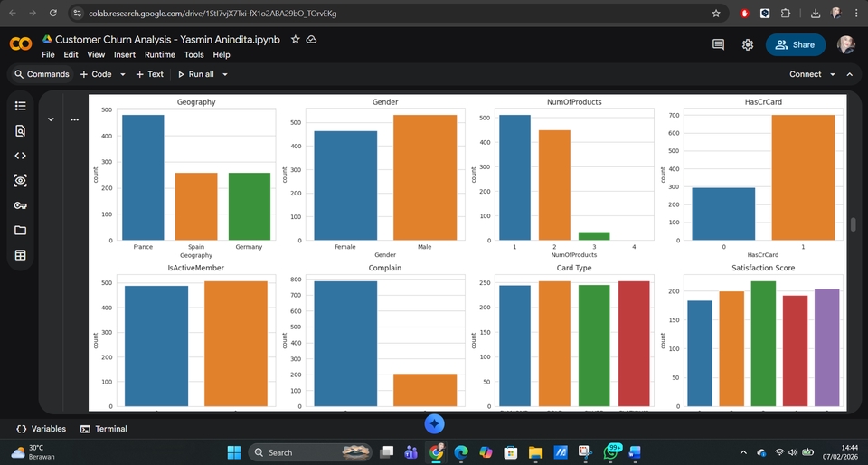Expand the Run all dropdown arrow

[225, 74]
